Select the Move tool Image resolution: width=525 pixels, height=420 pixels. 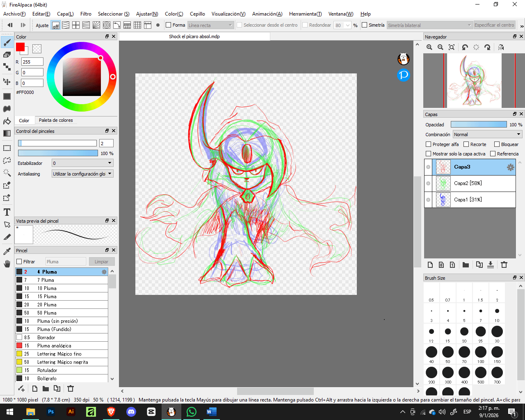coord(7,82)
